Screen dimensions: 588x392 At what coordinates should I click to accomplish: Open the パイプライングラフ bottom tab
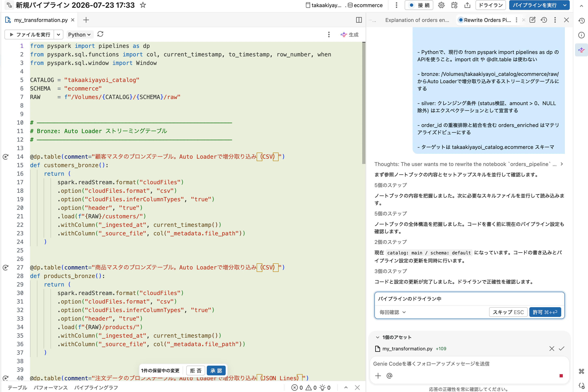[x=96, y=388]
